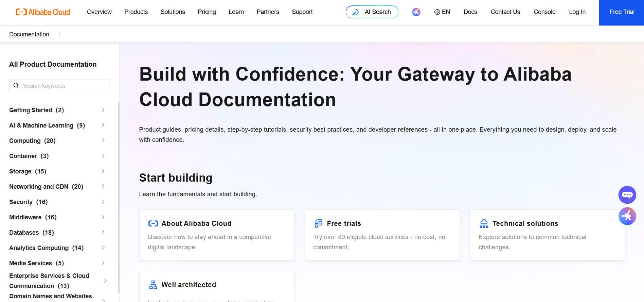Click the Technical solutions card icon
644x302 pixels.
tap(484, 223)
